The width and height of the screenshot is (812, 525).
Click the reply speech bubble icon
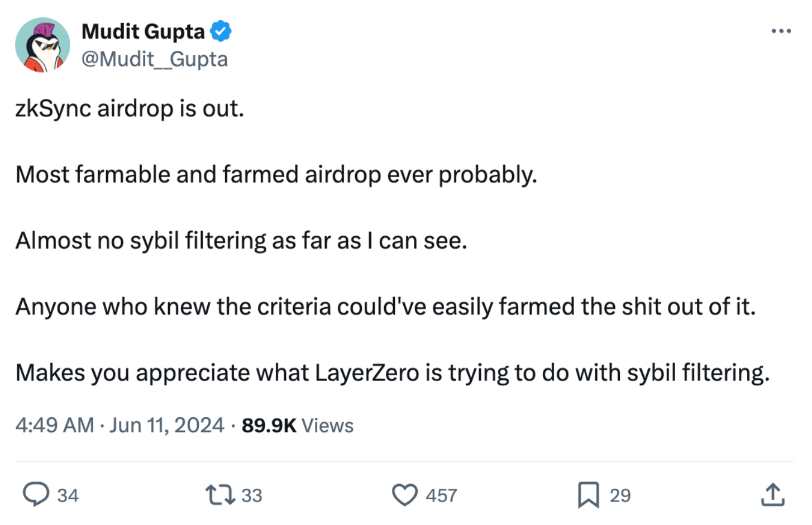click(x=36, y=494)
